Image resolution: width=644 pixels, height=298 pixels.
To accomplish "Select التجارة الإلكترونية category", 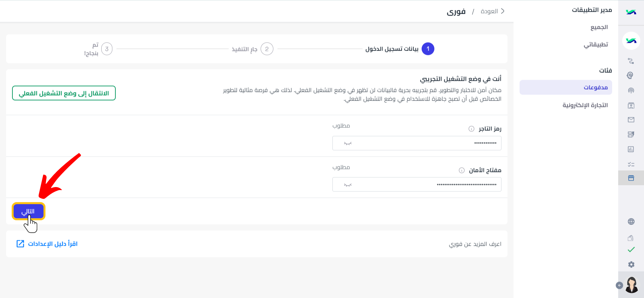I will point(585,105).
